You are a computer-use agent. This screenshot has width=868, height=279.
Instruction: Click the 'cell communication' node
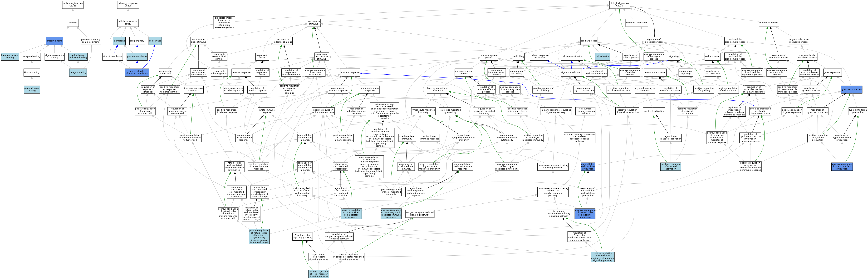coord(572,57)
